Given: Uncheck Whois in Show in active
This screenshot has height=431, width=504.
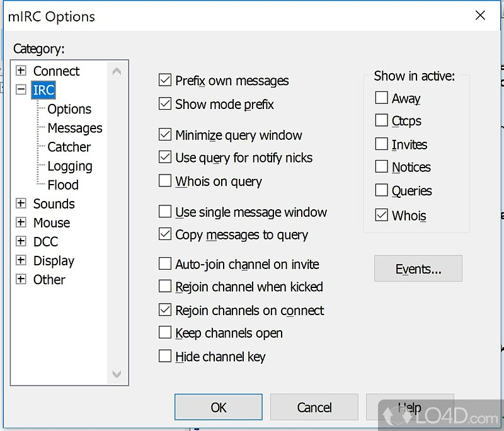Looking at the screenshot, I should 382,215.
